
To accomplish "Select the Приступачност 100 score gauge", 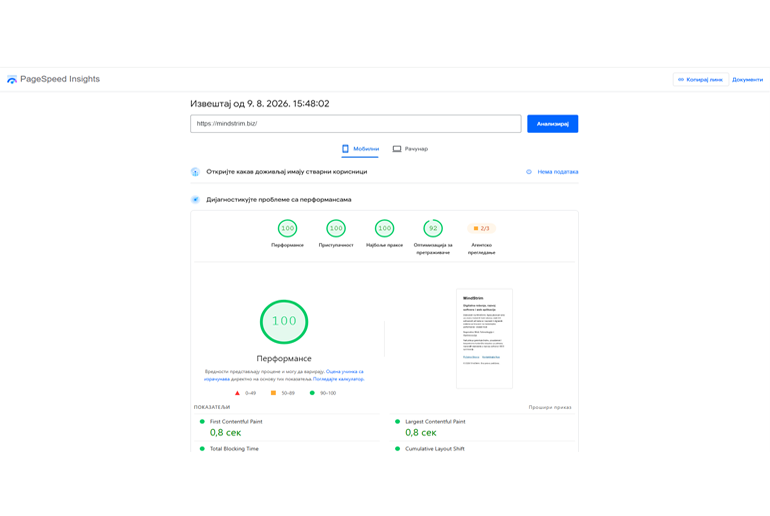I will 336,234.
